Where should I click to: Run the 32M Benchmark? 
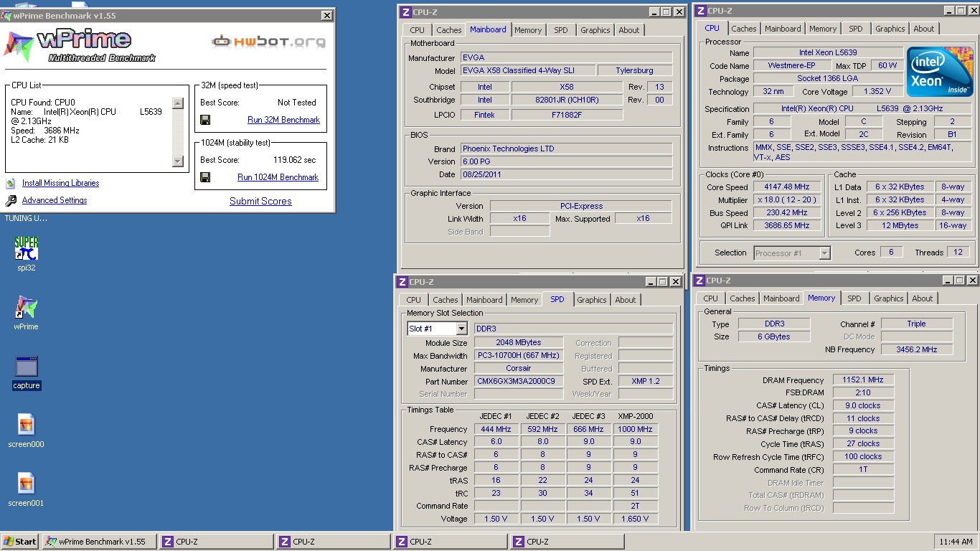(x=283, y=120)
